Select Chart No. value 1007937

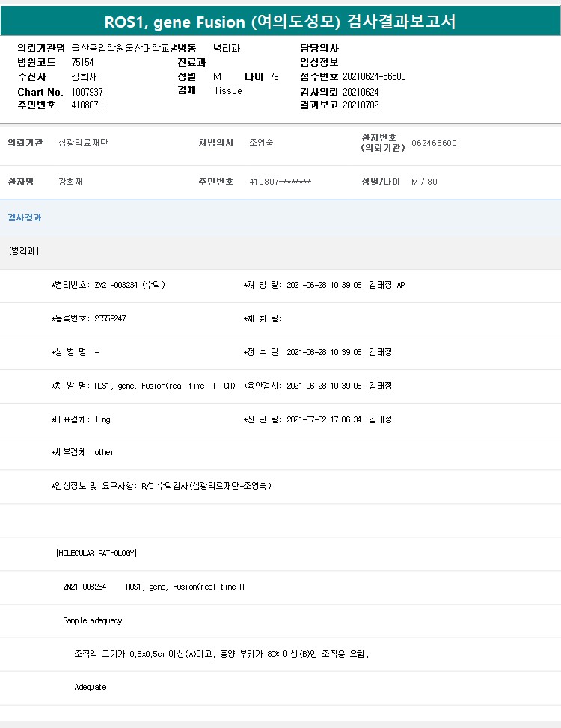88,91
